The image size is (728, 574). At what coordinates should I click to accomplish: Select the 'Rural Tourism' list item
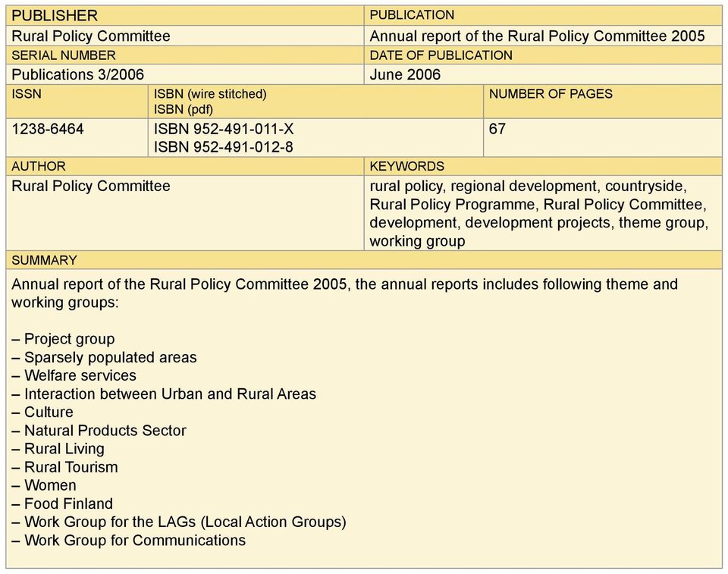(x=64, y=467)
